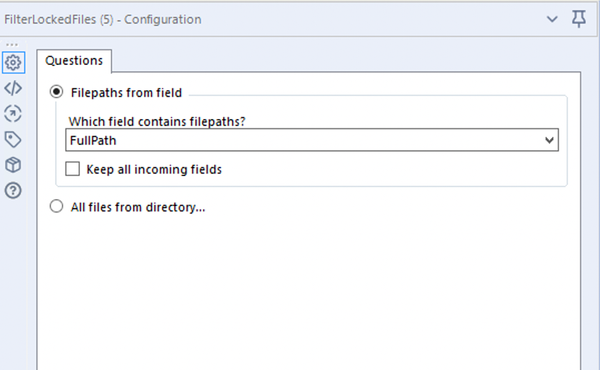Open the Navigation arrow-circle icon
This screenshot has height=370, width=600.
[13, 114]
